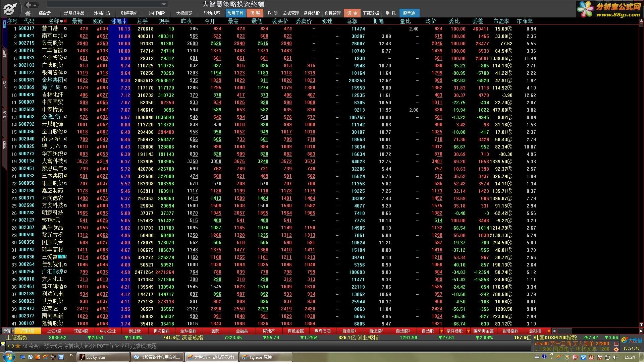
Task: Click the tab bar scroll-right arrow
Action: [x=641, y=331]
